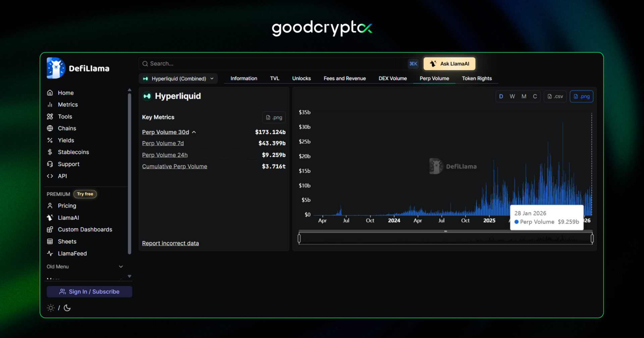Open the Hyperliquid (Combined) dropdown

click(178, 78)
